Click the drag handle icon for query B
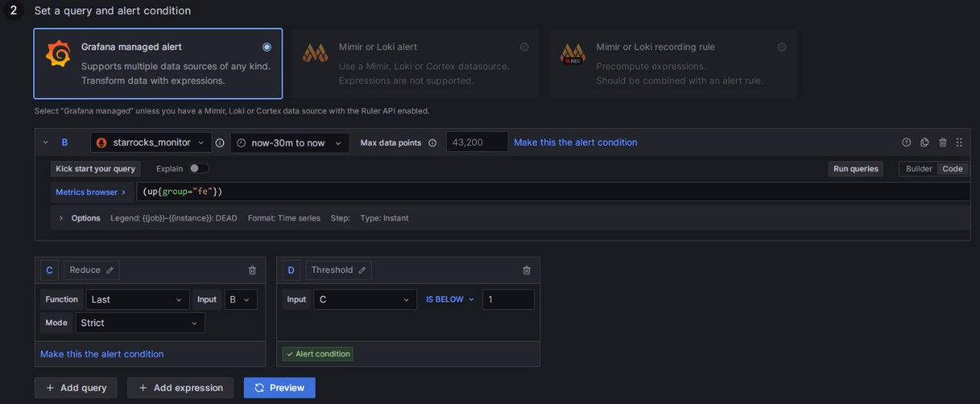This screenshot has width=980, height=404. click(959, 143)
